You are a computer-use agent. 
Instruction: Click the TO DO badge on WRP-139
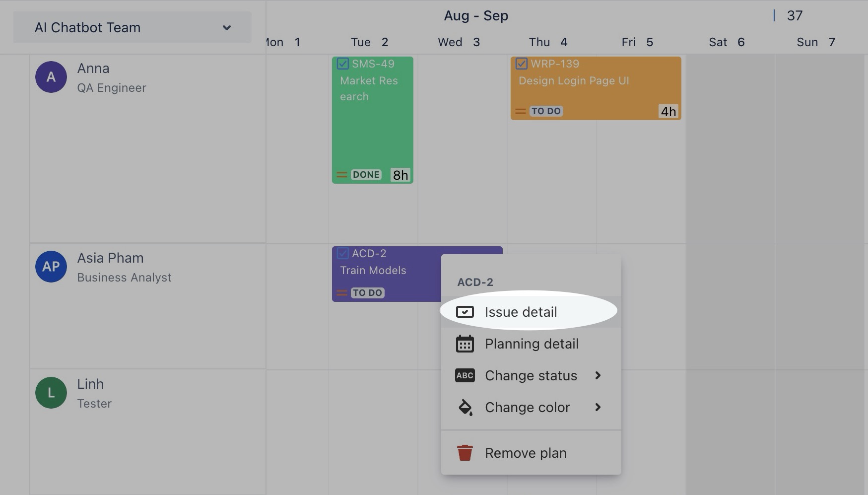click(x=546, y=111)
